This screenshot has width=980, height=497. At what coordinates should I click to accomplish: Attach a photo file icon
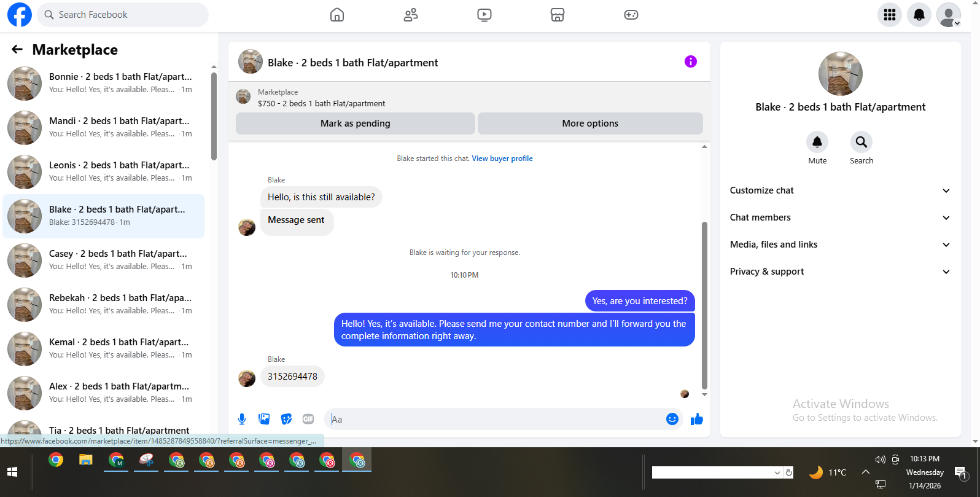pos(264,419)
